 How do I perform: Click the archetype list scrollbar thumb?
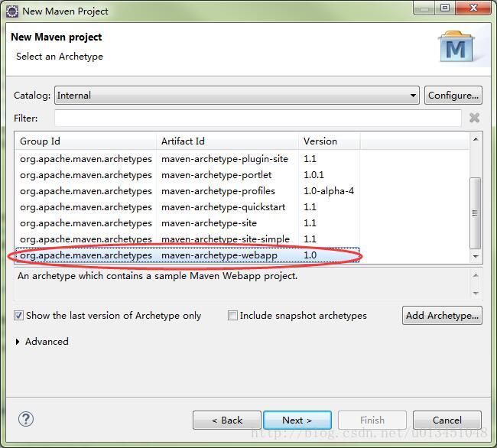[475, 213]
